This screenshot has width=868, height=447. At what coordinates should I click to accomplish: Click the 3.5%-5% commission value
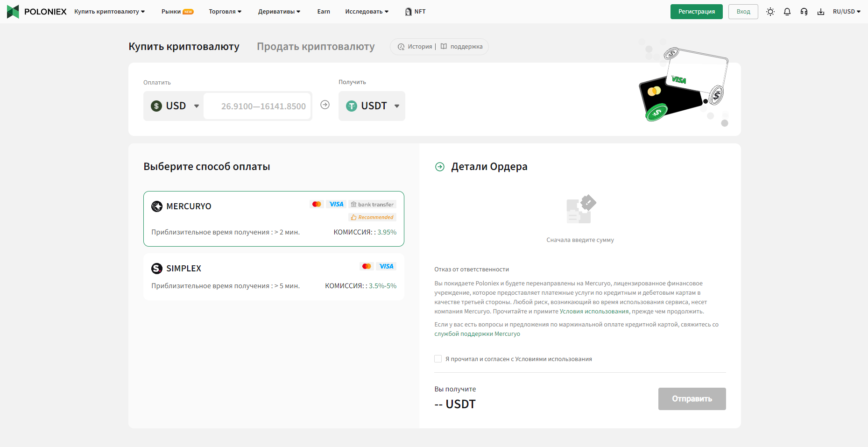click(x=383, y=286)
